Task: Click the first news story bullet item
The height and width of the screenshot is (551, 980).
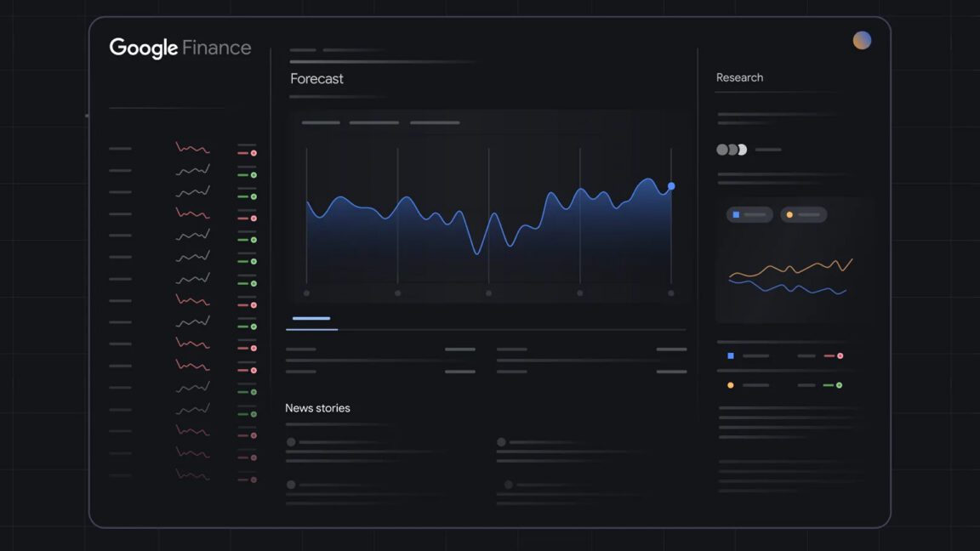Action: coord(290,441)
